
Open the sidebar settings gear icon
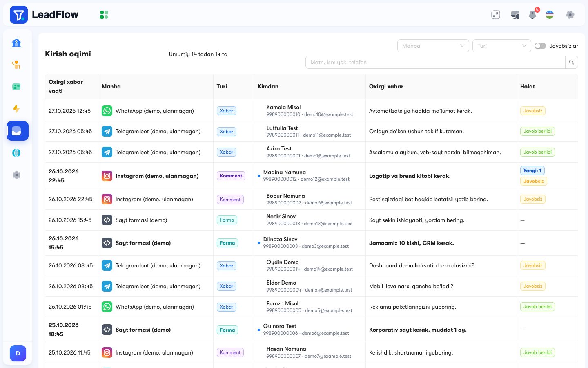pos(16,175)
